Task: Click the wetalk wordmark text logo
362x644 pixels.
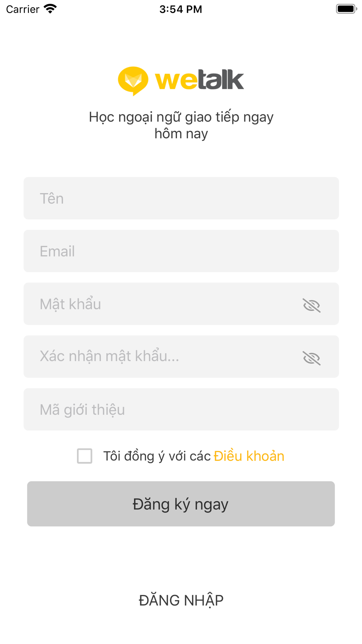Action: click(199, 80)
